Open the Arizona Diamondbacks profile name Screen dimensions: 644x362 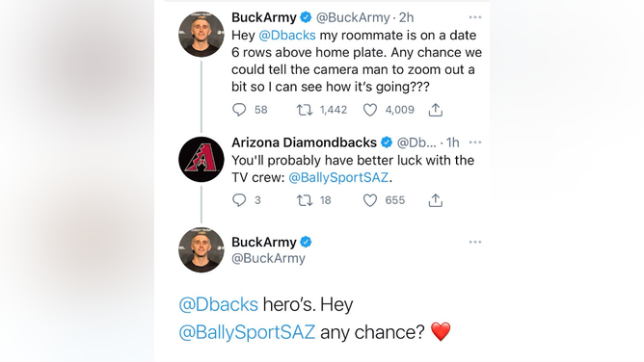304,142
